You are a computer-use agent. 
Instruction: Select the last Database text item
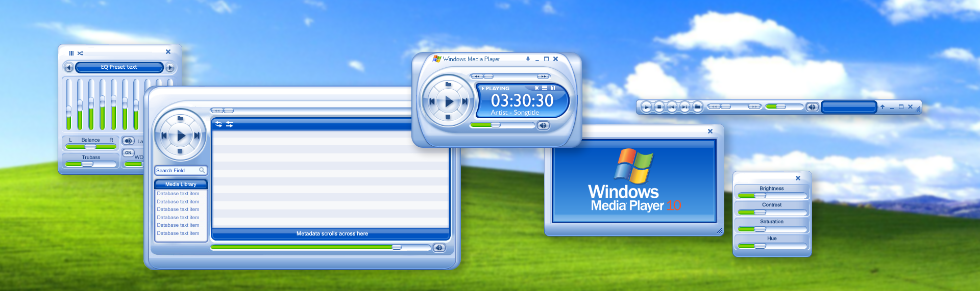(x=178, y=233)
